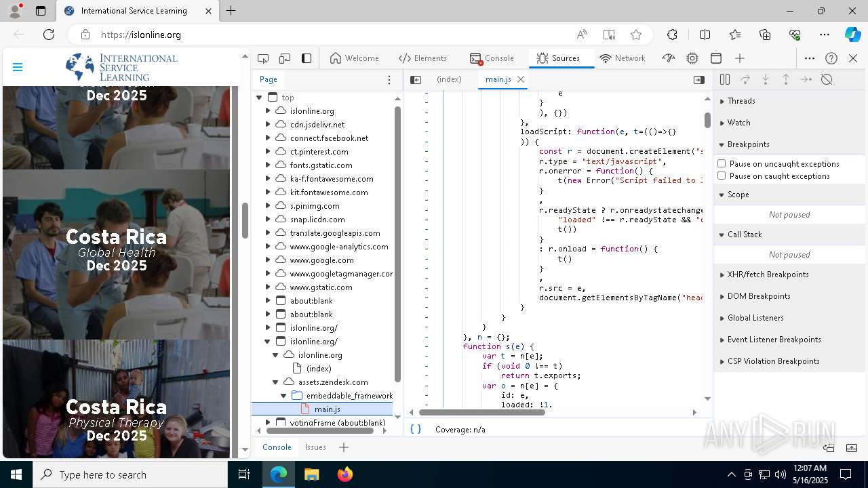Refresh the browser page
The image size is (868, 488).
[x=49, y=35]
